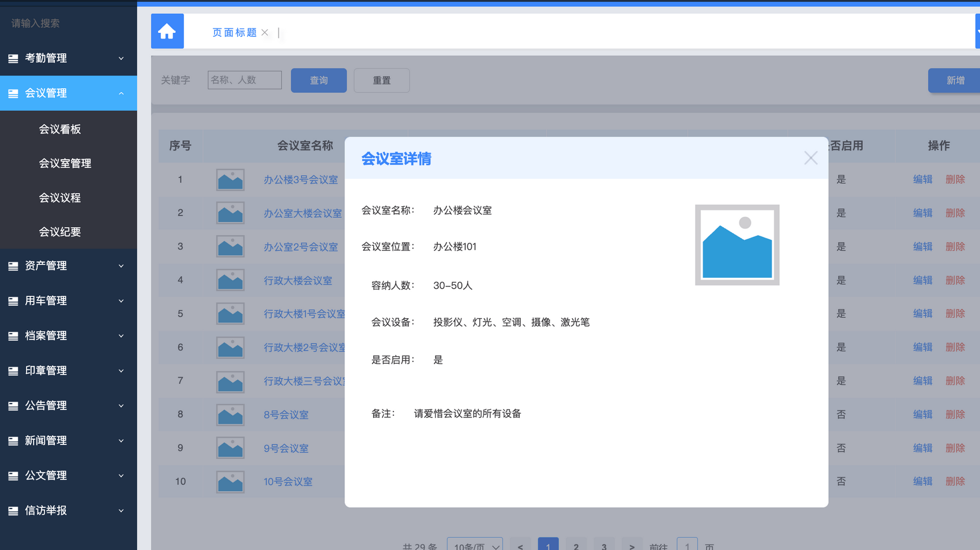This screenshot has height=550, width=980.
Task: Click 删除 in row 1
Action: tap(955, 179)
